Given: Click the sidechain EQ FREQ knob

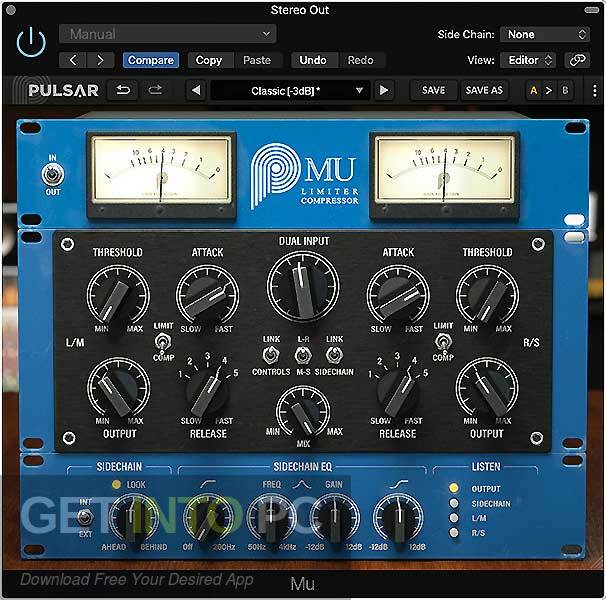Looking at the screenshot, I should coord(272,518).
